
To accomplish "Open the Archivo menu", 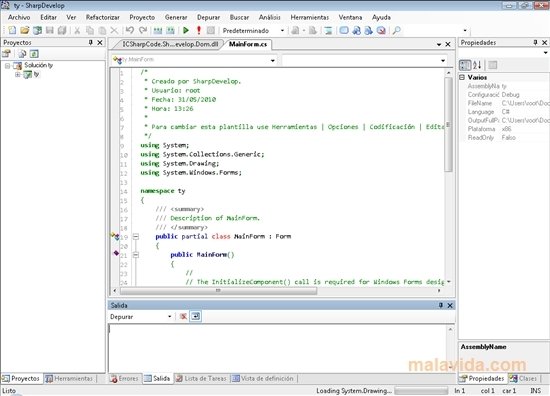I will coord(19,17).
